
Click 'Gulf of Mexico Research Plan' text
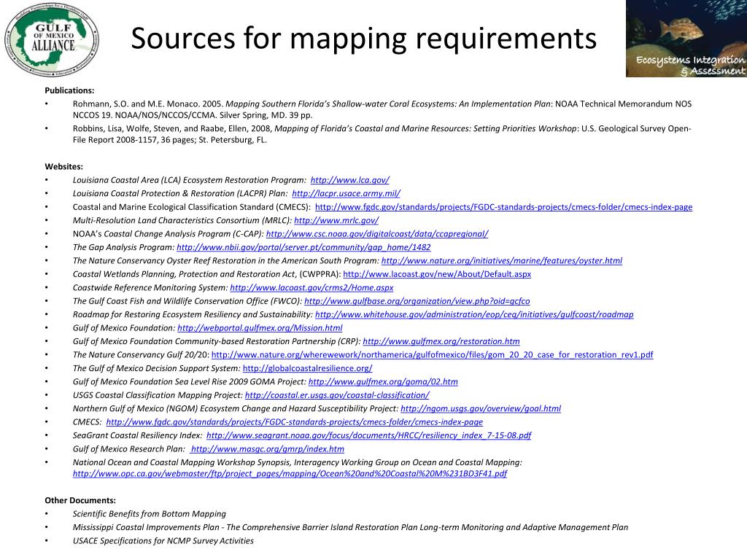click(128, 448)
